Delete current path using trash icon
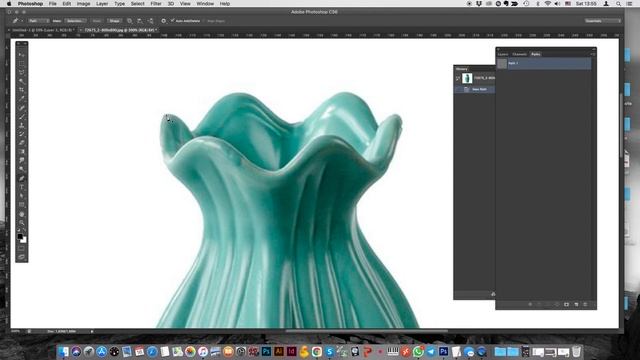The width and height of the screenshot is (640, 360). click(585, 304)
